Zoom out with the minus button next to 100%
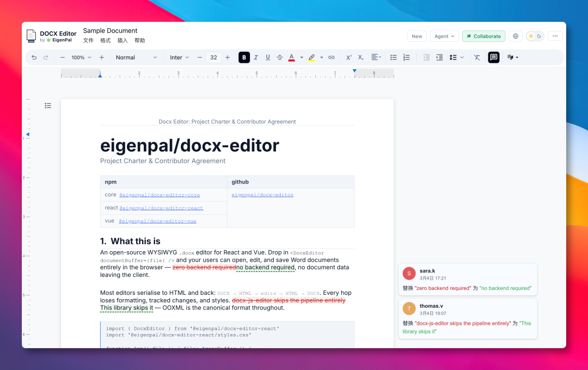 [63, 57]
